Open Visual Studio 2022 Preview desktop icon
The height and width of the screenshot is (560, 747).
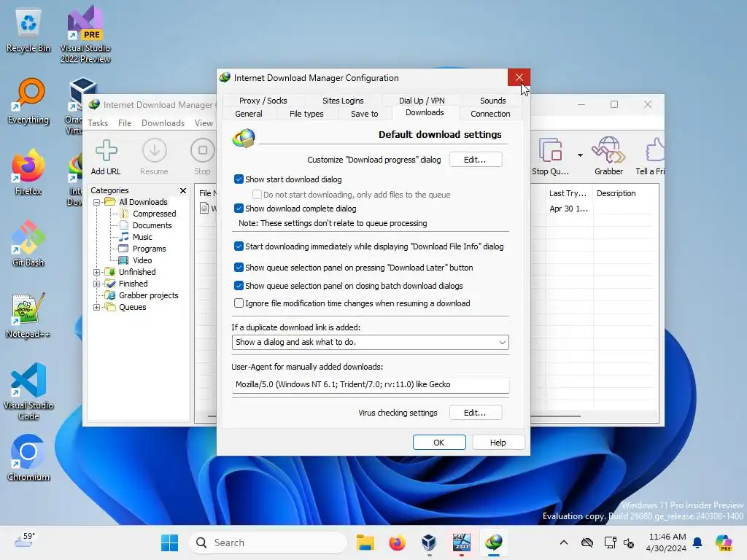[x=85, y=35]
